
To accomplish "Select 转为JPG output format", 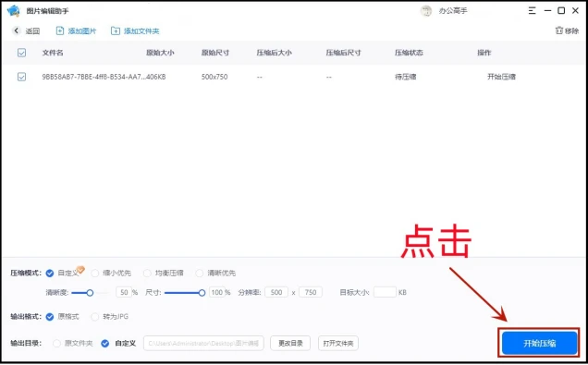I will [95, 317].
